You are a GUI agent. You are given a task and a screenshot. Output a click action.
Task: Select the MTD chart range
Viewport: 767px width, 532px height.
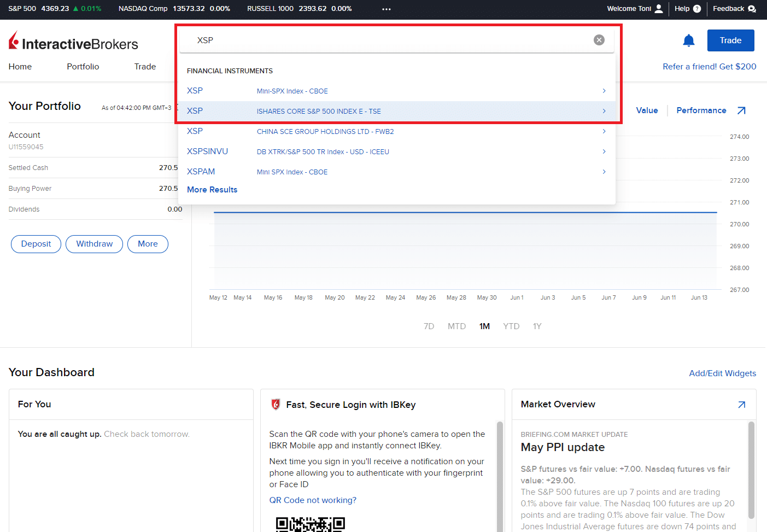click(x=456, y=326)
